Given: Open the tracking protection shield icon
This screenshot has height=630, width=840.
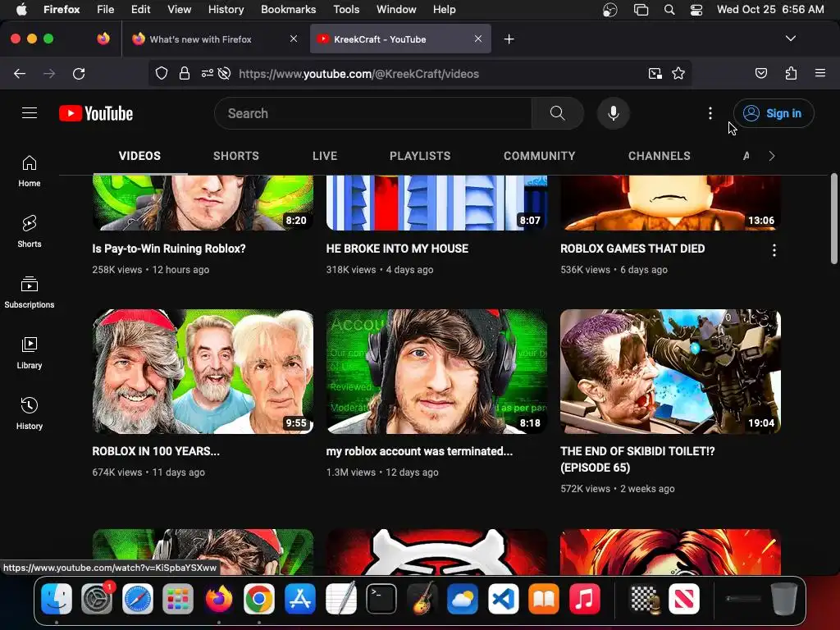Looking at the screenshot, I should point(162,74).
